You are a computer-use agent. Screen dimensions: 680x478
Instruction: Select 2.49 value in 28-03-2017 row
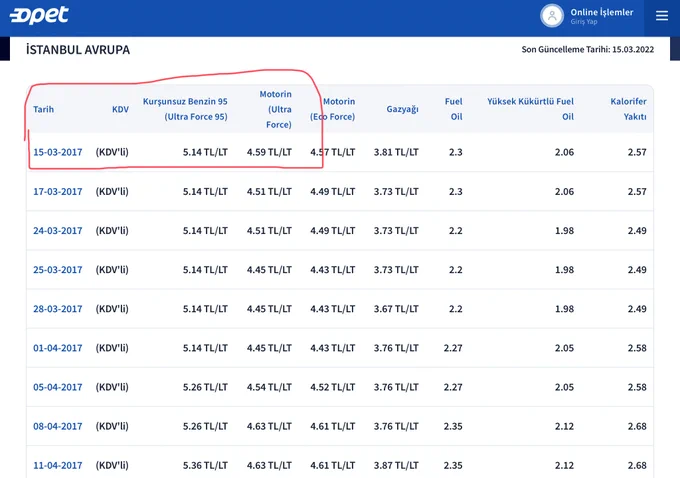point(637,309)
